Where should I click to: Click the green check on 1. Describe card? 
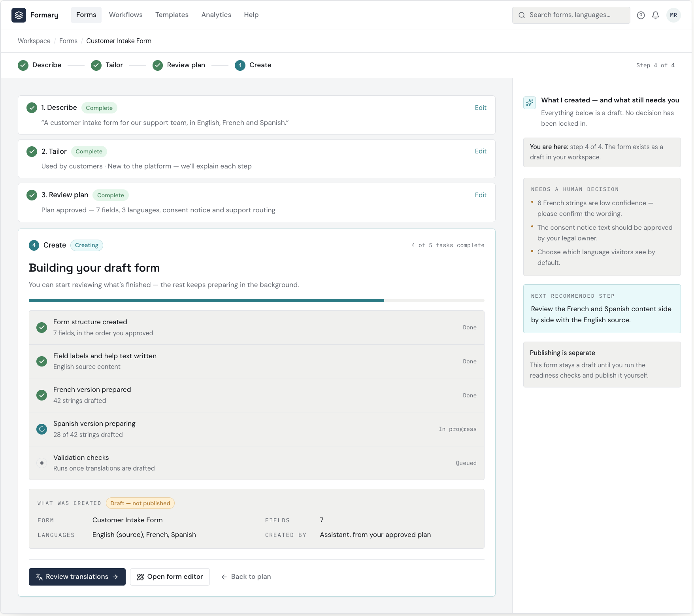pos(32,108)
